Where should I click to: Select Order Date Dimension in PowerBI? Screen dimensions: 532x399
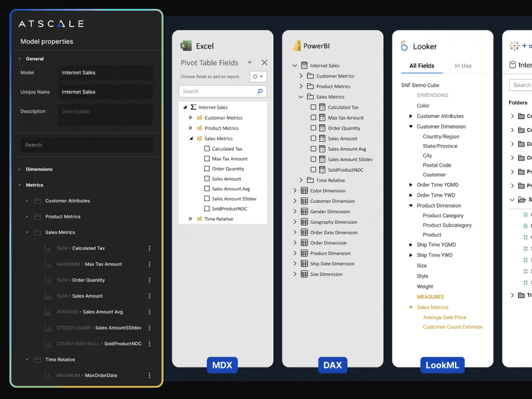point(334,232)
